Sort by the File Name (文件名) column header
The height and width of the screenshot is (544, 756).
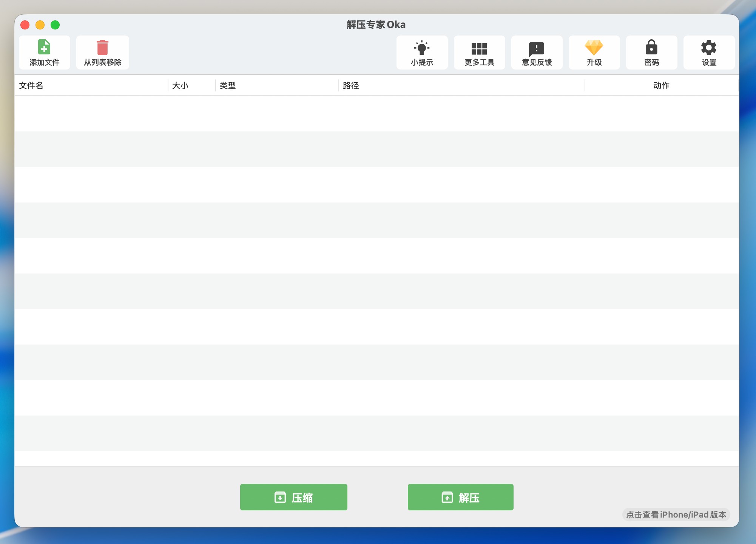31,86
